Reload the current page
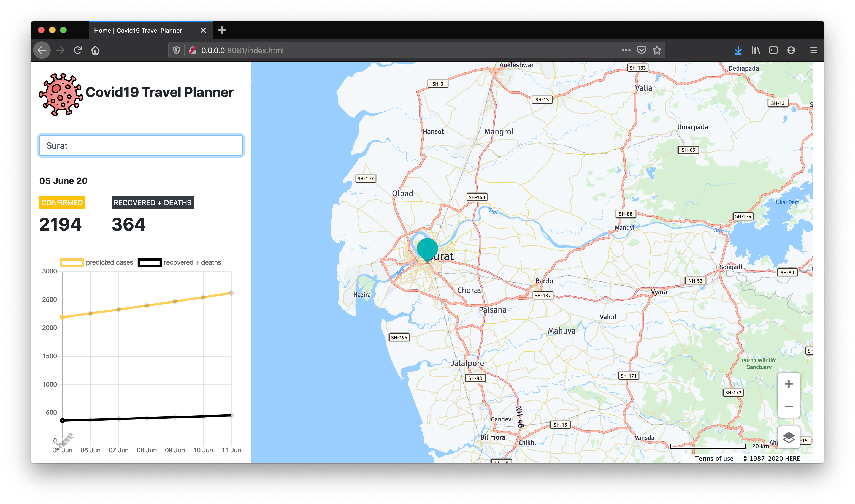 (78, 50)
